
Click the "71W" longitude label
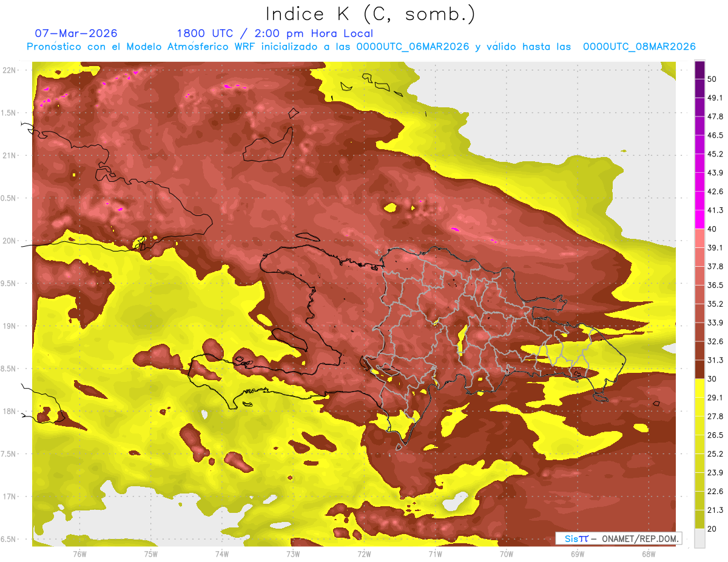[435, 554]
